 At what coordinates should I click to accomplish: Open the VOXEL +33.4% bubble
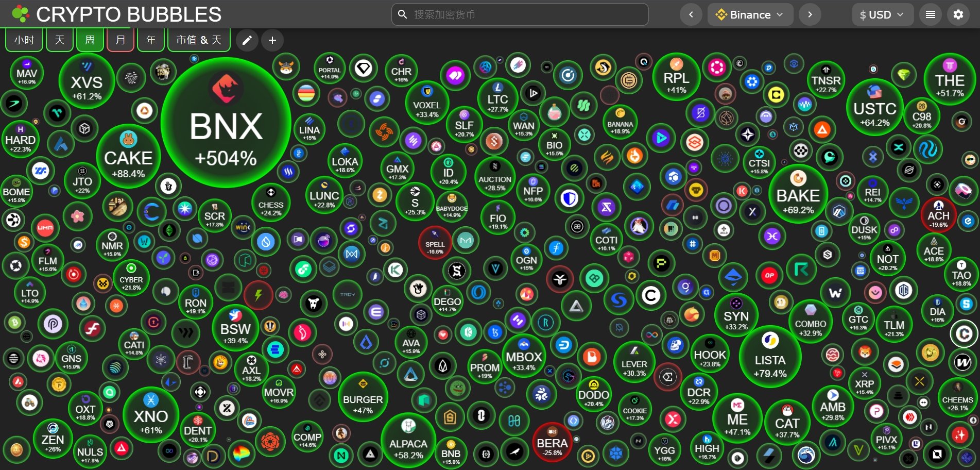coord(427,103)
